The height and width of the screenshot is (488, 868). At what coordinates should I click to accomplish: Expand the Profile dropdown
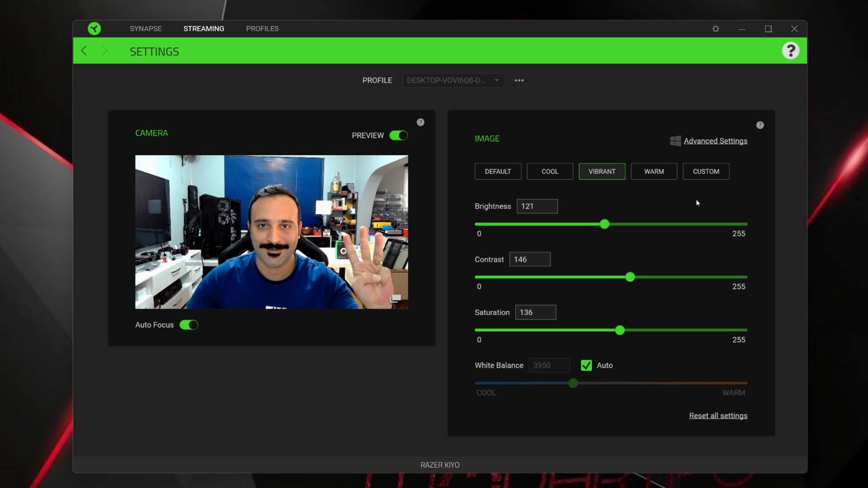453,80
